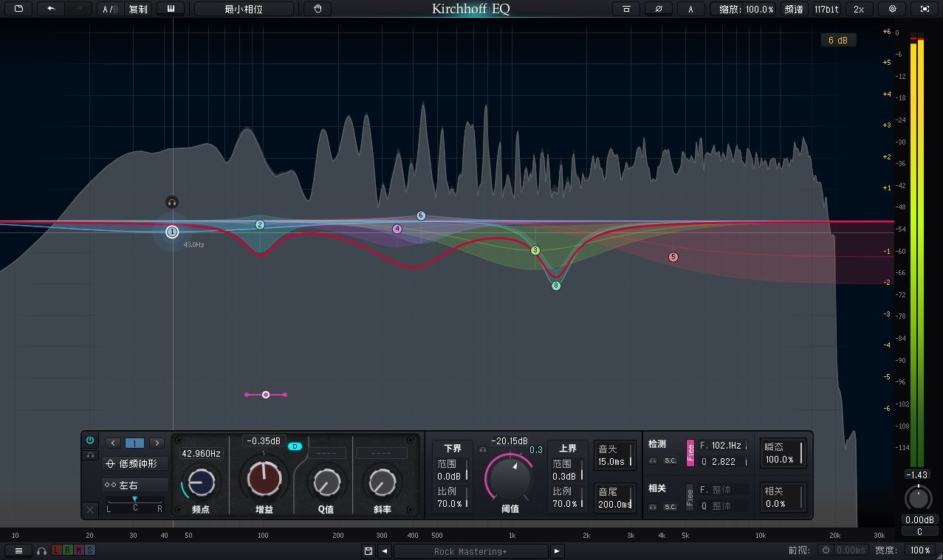943x560 pixels.
Task: Toggle dynamic mode D button
Action: [295, 446]
